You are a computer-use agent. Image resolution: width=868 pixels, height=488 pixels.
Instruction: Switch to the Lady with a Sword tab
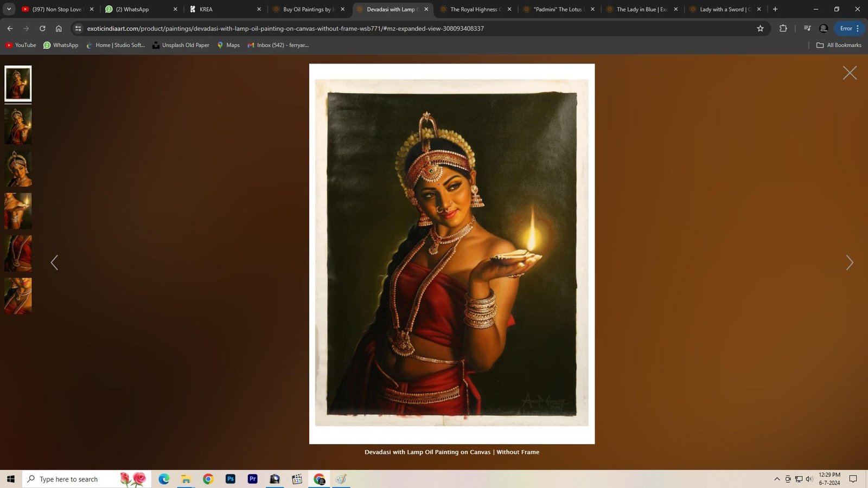pyautogui.click(x=724, y=9)
